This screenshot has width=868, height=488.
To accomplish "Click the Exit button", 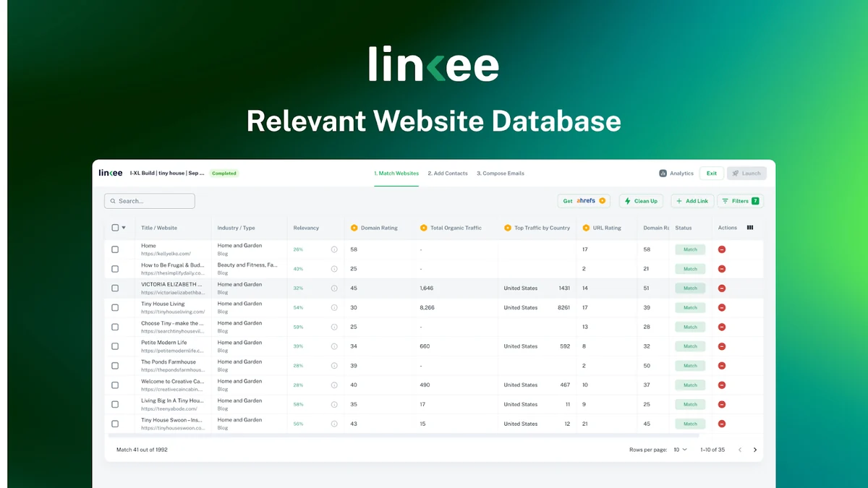I will 711,173.
